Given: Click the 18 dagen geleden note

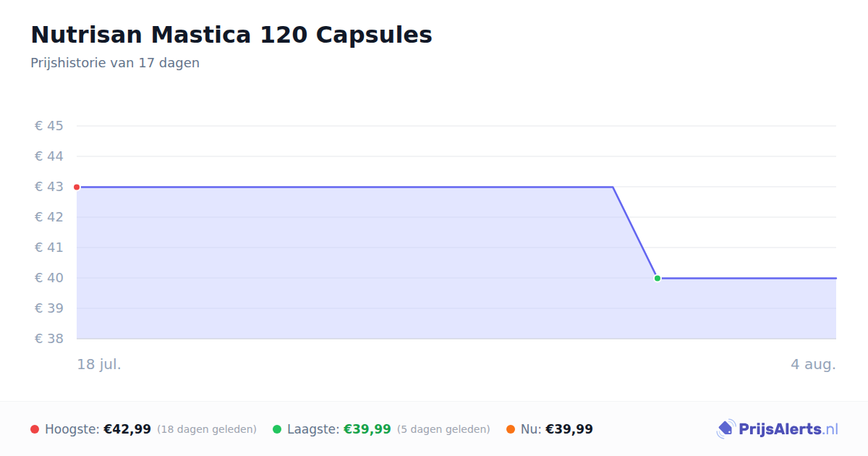Looking at the screenshot, I should click(207, 429).
